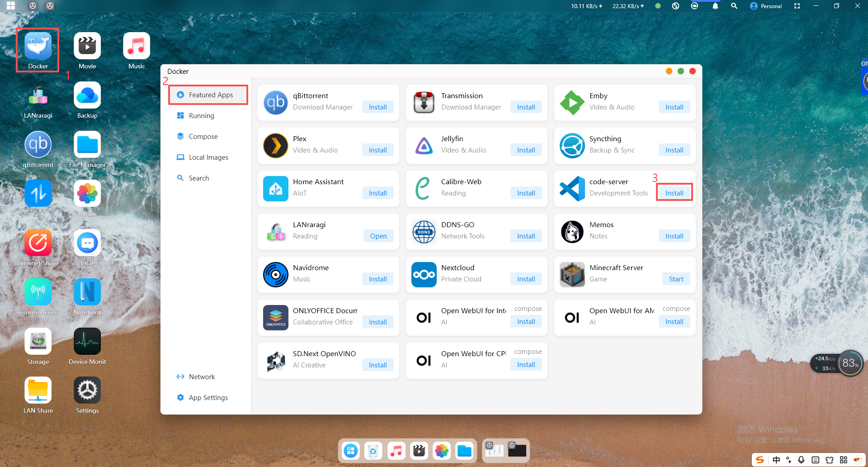
Task: Click the Minecraft Server app icon
Action: click(x=572, y=275)
